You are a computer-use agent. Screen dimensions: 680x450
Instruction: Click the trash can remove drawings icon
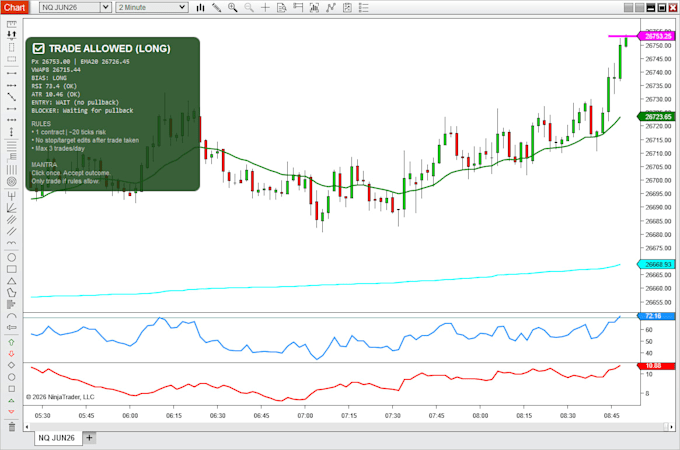coord(12,427)
